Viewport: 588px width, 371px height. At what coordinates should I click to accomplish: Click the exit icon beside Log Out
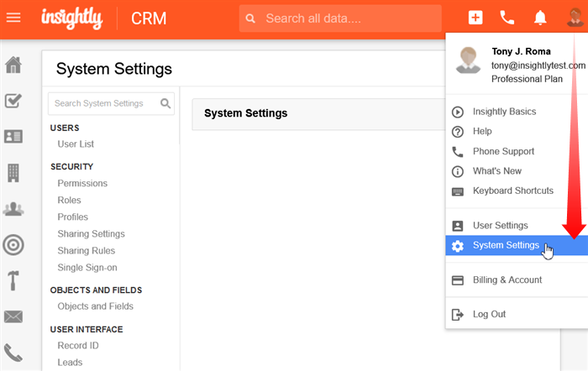click(458, 315)
